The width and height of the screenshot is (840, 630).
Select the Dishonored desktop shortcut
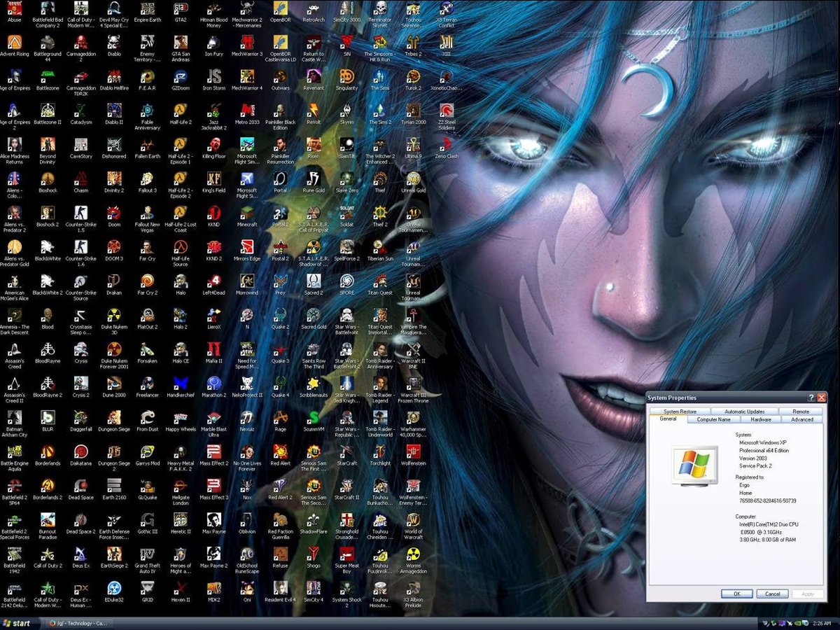(x=114, y=148)
